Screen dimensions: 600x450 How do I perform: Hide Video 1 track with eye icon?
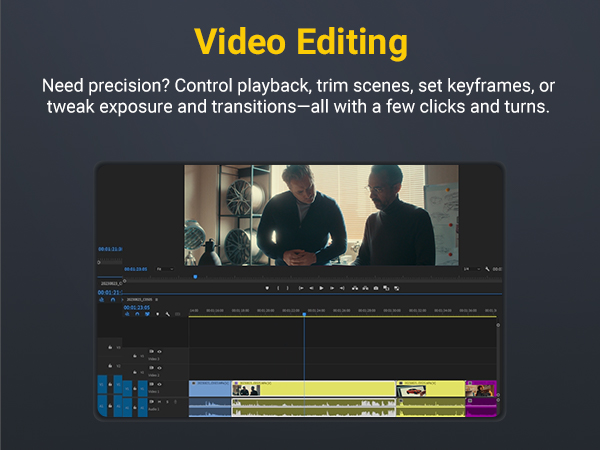click(159, 384)
